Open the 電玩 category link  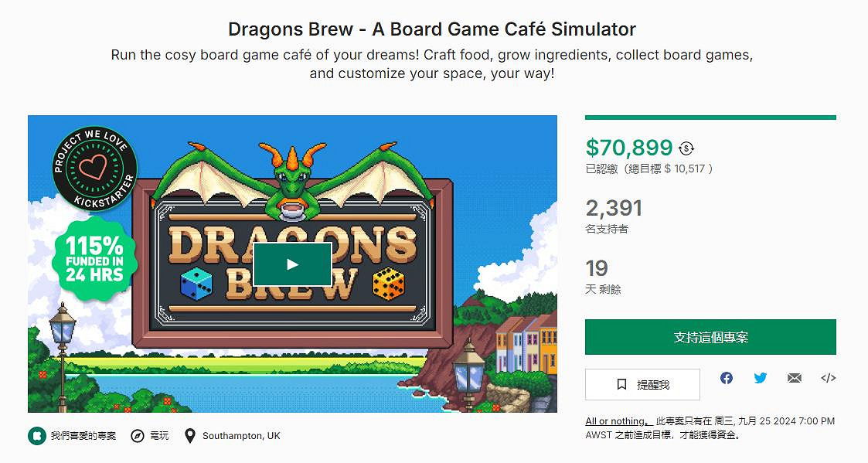[x=159, y=436]
